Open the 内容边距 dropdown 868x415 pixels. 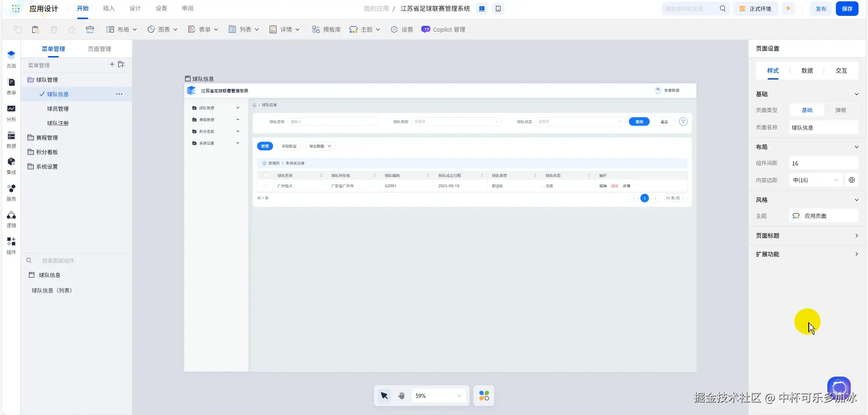pos(816,180)
